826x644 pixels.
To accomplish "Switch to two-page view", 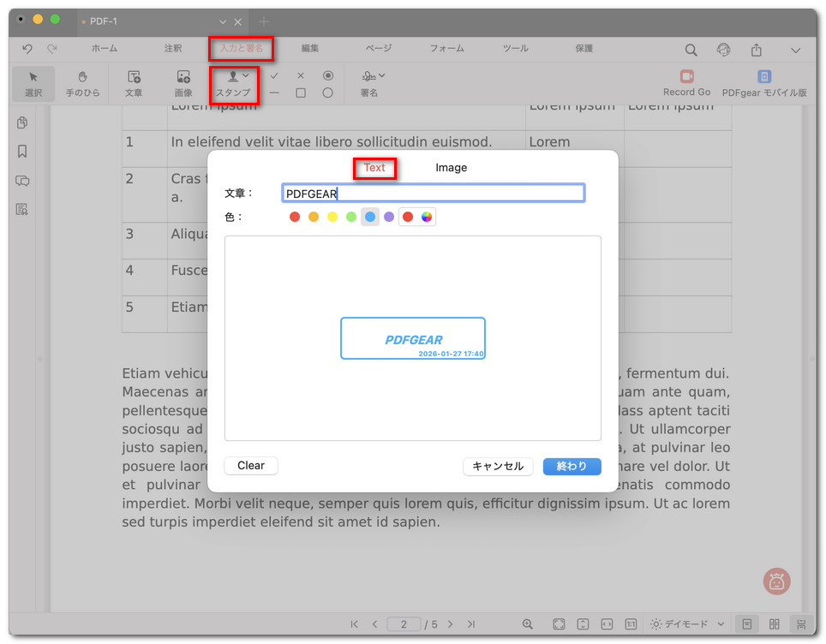I will point(775,624).
